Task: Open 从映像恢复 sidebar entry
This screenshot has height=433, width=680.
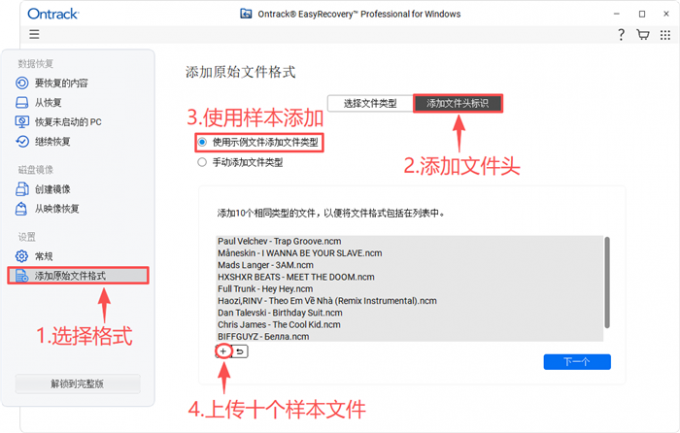Action: [57, 209]
